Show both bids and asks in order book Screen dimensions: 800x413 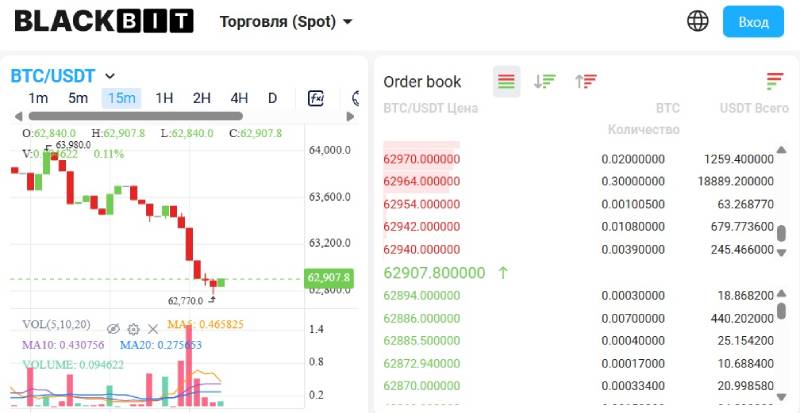[507, 81]
